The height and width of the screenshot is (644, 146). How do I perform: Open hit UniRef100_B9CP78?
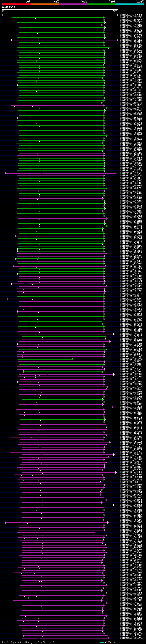coord(131,316)
